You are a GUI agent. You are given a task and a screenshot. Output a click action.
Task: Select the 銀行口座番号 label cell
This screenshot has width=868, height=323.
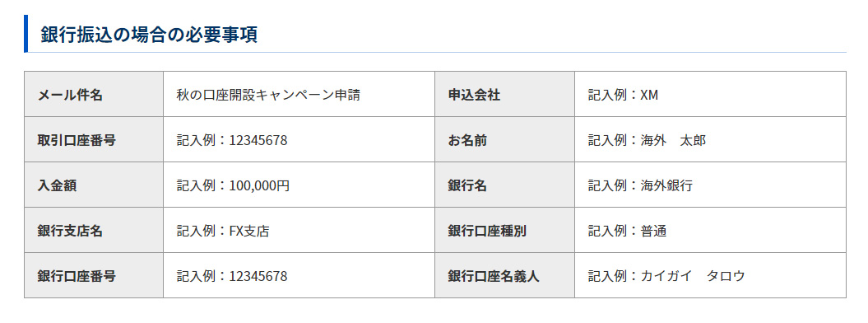94,275
